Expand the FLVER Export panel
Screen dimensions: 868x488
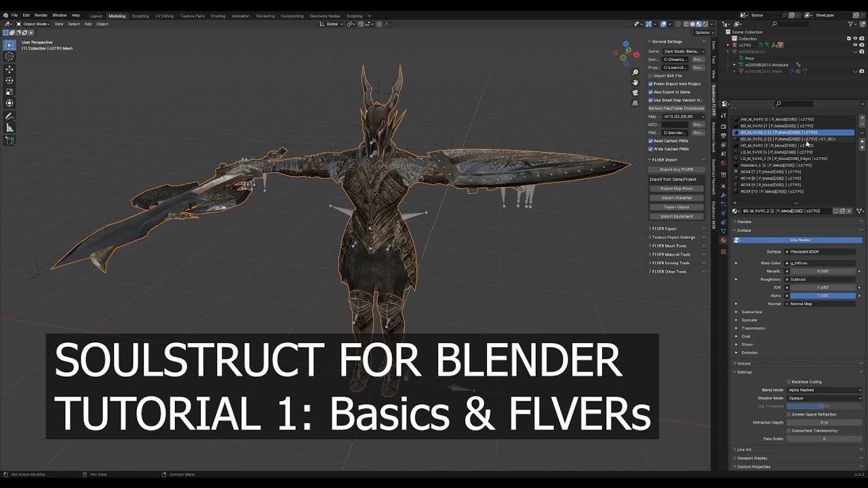coord(663,229)
